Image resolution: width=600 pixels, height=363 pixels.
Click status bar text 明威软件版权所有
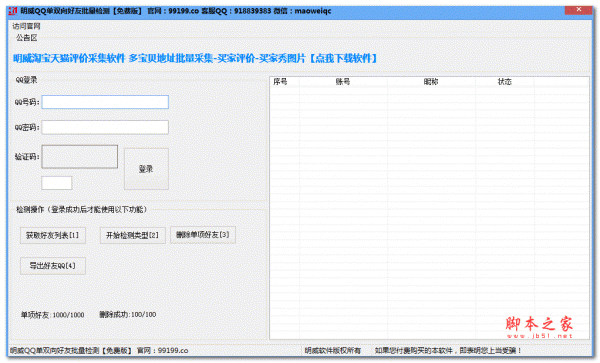[x=333, y=351]
